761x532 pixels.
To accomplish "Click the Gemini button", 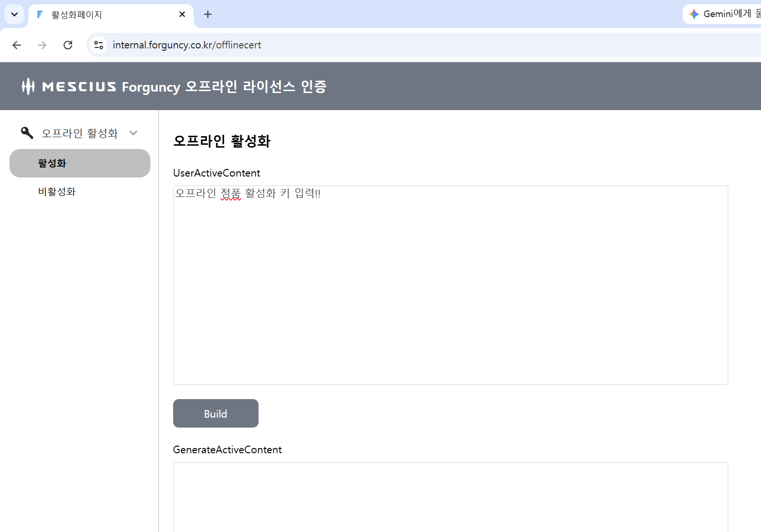I will point(723,14).
